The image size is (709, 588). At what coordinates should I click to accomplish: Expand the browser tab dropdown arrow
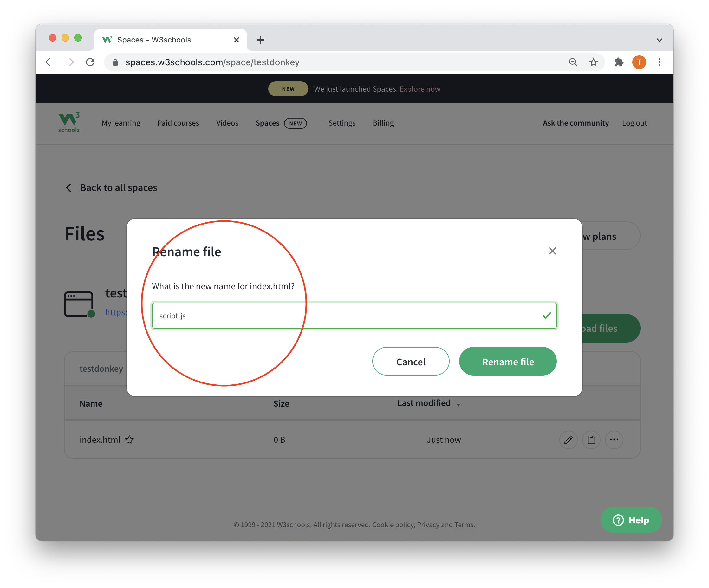click(x=659, y=39)
